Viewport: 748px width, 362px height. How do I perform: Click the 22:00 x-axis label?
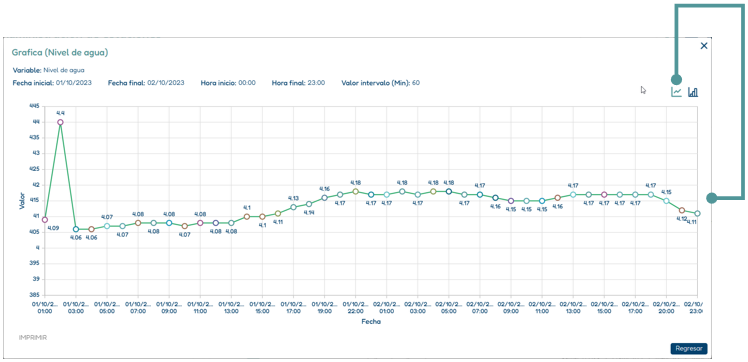[x=355, y=307]
